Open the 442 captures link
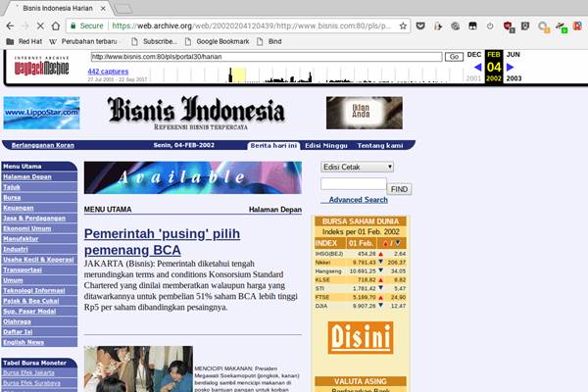 (108, 71)
